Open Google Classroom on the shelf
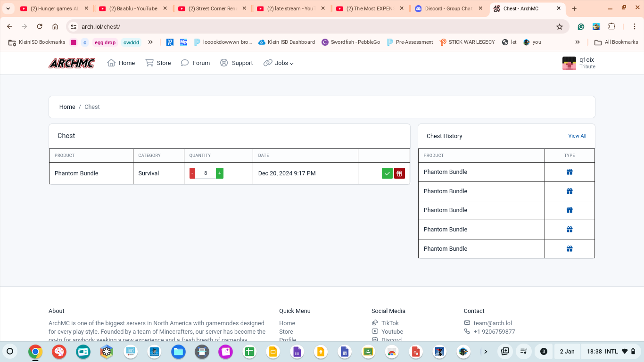This screenshot has width=644, height=362. coord(368,352)
